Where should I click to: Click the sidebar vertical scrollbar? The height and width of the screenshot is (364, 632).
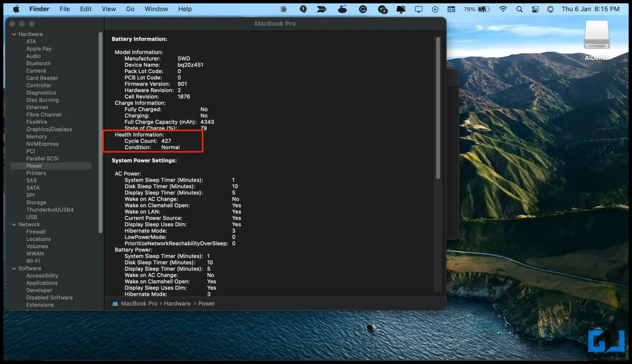pos(100,132)
